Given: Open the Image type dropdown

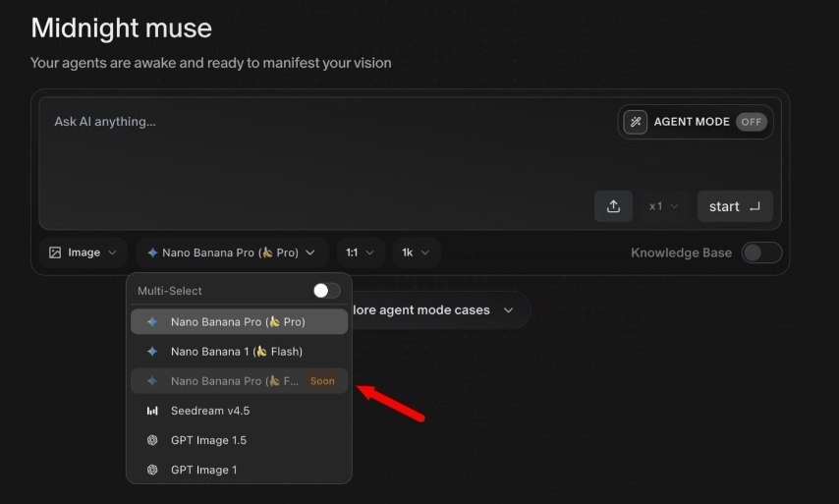Looking at the screenshot, I should tap(83, 252).
